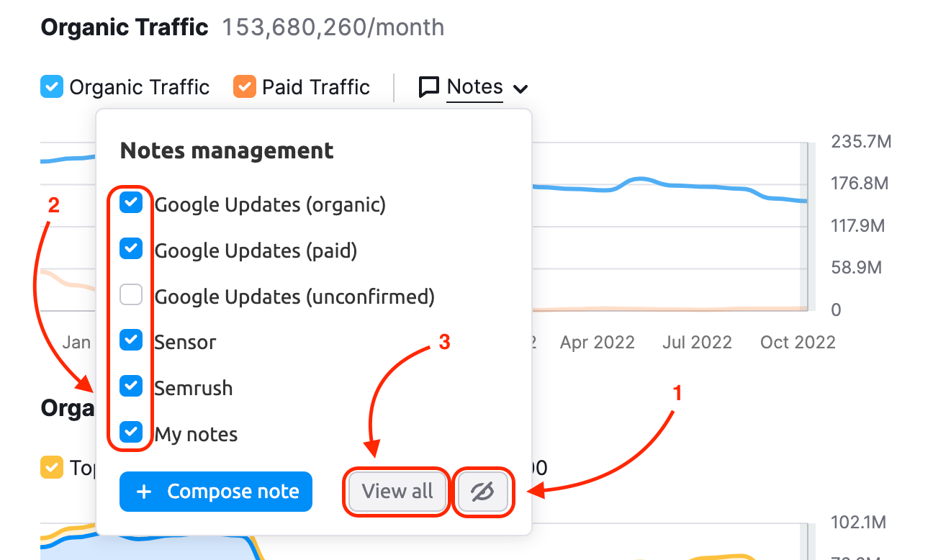Click the speech bubble Notes icon
933x560 pixels.
coord(429,88)
